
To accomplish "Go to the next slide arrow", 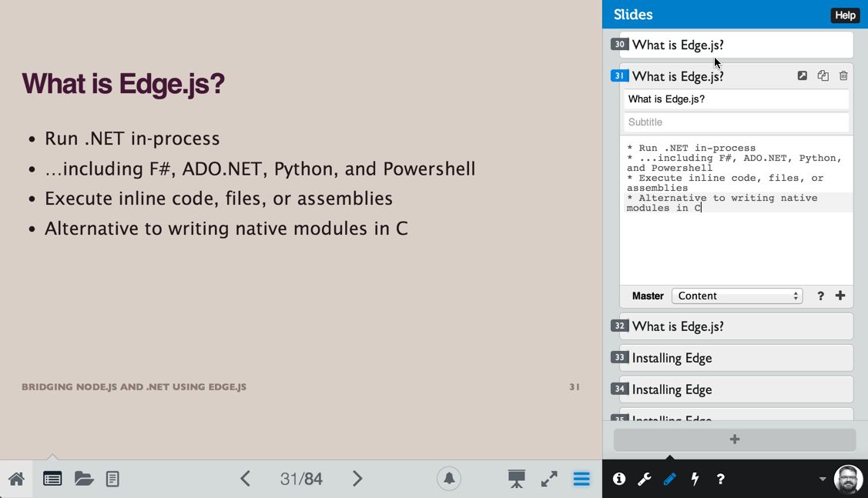I will click(x=357, y=479).
